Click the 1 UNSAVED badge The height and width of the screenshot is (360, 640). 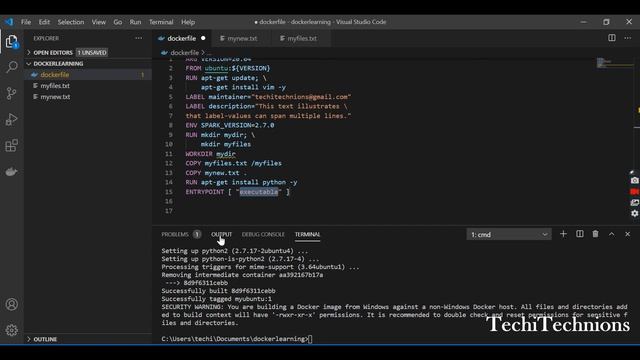[92, 53]
